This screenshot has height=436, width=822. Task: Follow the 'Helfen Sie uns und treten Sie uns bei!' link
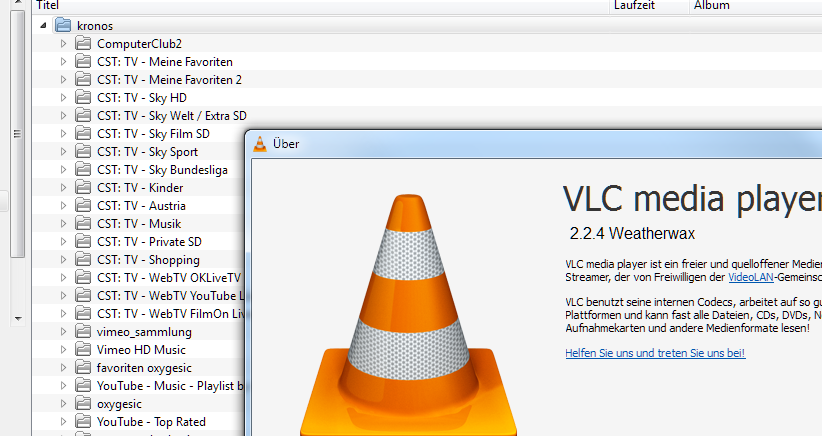click(654, 353)
